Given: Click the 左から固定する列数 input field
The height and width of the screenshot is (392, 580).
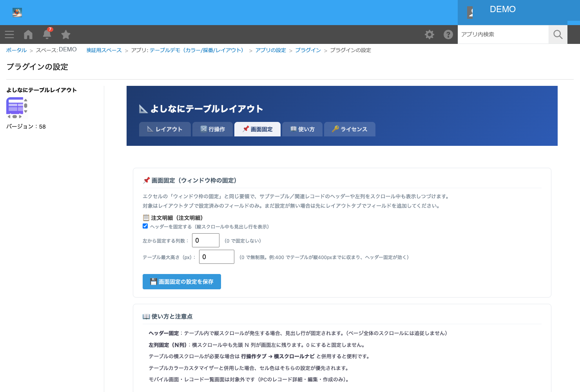Looking at the screenshot, I should 206,240.
